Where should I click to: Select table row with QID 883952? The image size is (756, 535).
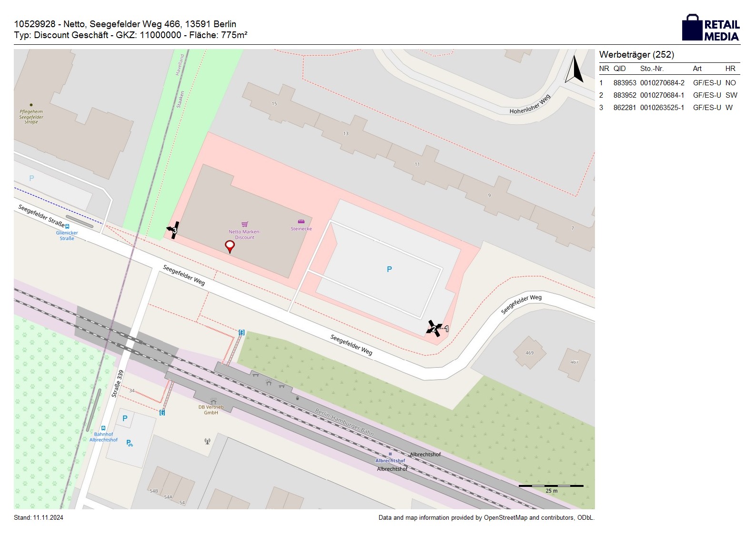click(669, 95)
